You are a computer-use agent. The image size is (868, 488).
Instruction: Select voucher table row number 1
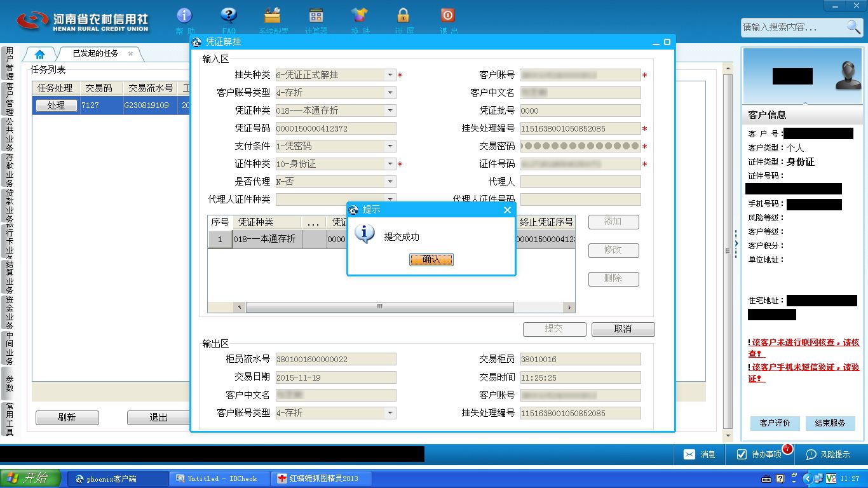220,240
